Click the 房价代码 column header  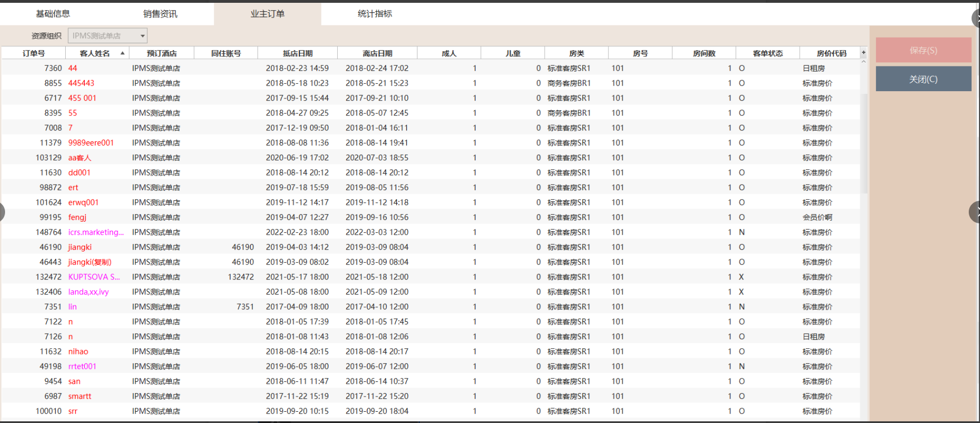pos(831,53)
